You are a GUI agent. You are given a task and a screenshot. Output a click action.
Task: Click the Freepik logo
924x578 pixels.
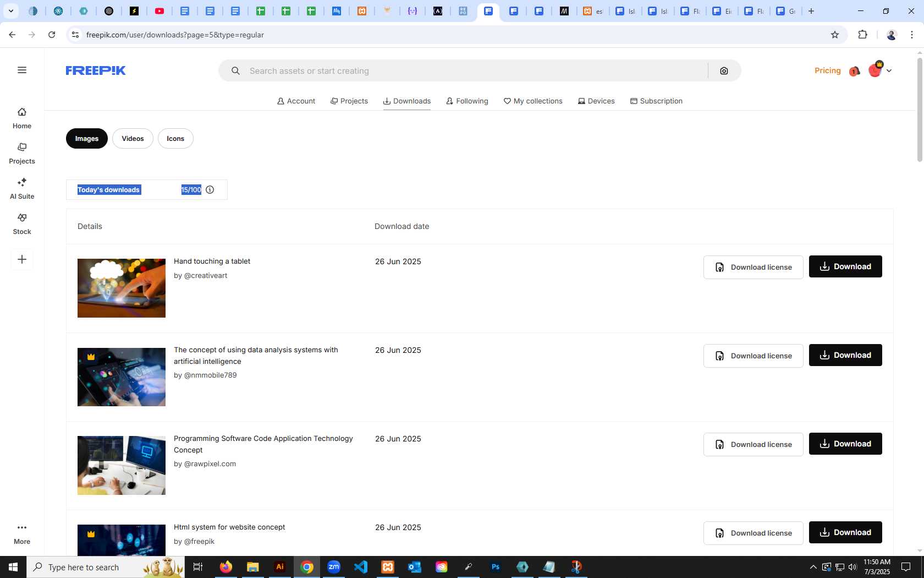(96, 70)
